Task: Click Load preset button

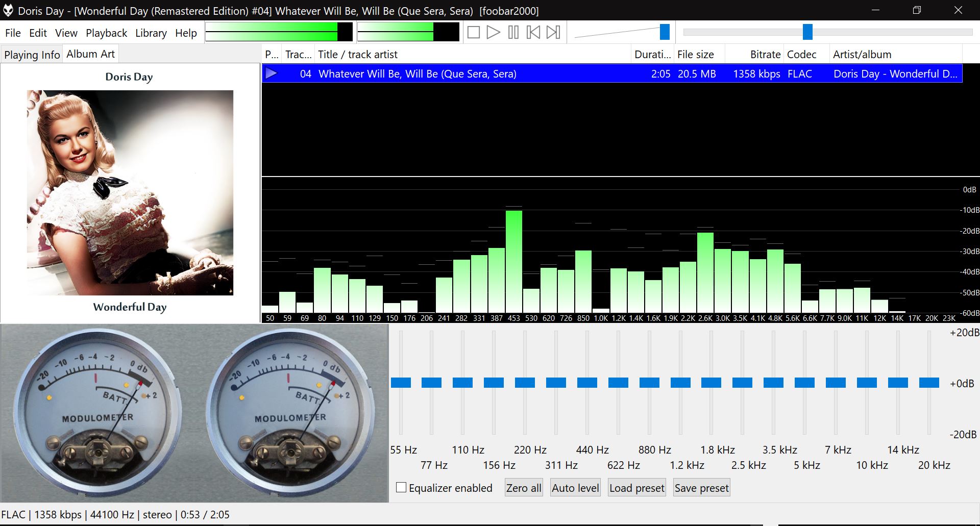Action: click(637, 488)
